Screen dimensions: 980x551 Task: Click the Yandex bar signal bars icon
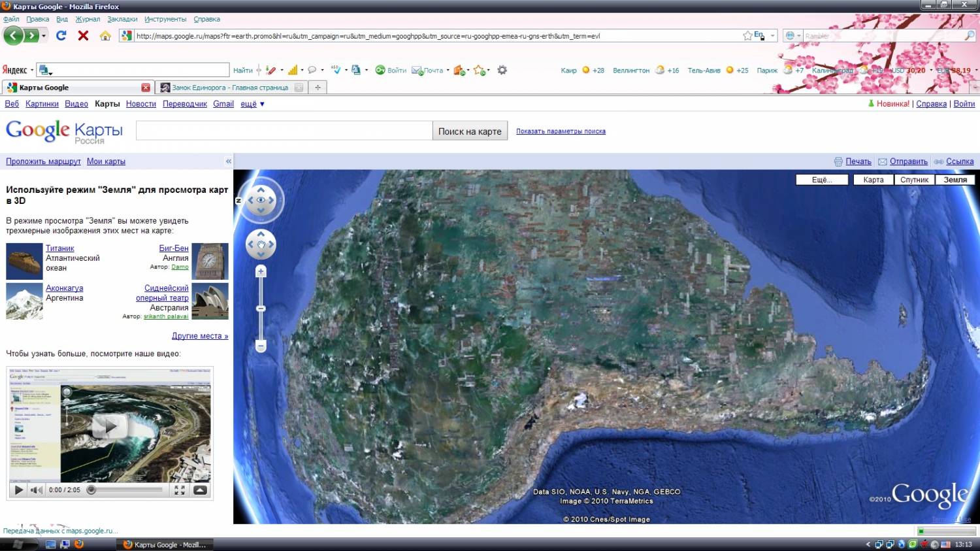(x=293, y=70)
